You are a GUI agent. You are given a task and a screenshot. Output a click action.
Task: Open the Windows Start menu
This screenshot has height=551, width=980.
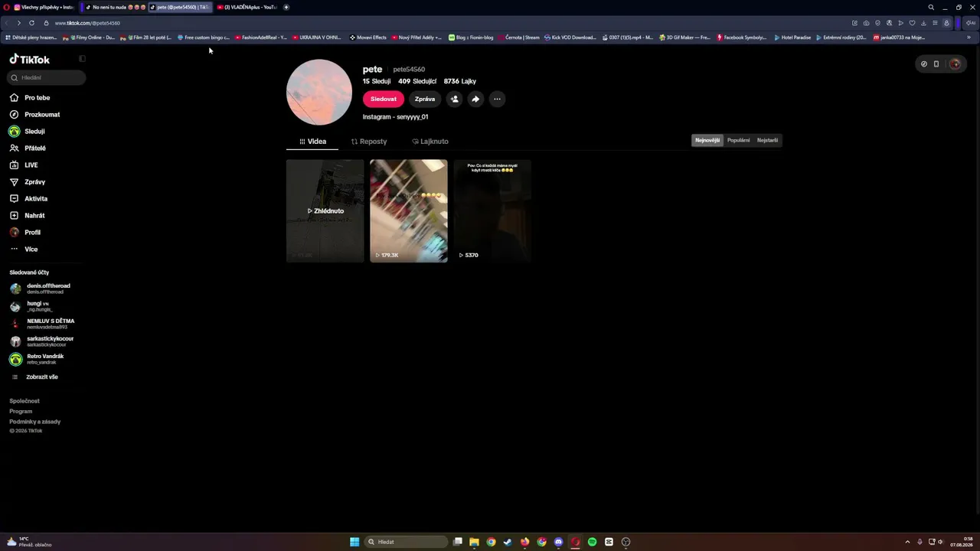coord(354,542)
